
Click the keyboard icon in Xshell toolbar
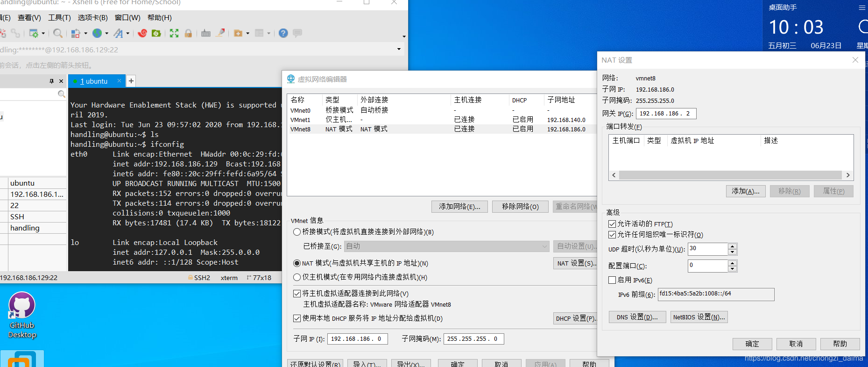click(x=206, y=33)
